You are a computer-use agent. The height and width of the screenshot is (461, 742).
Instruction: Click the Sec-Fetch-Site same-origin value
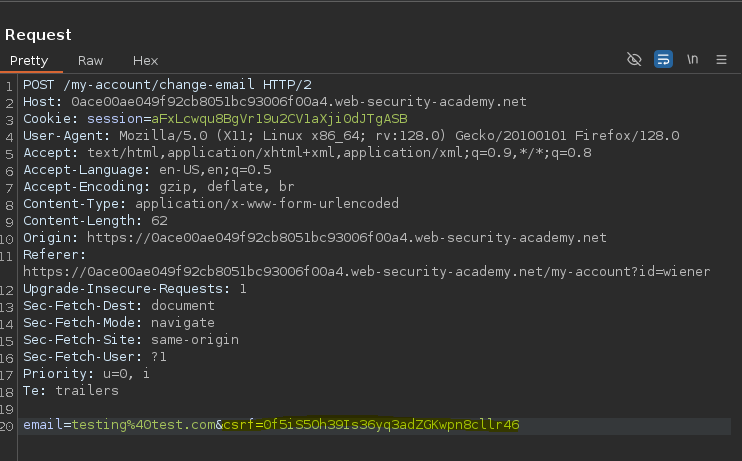click(x=195, y=340)
